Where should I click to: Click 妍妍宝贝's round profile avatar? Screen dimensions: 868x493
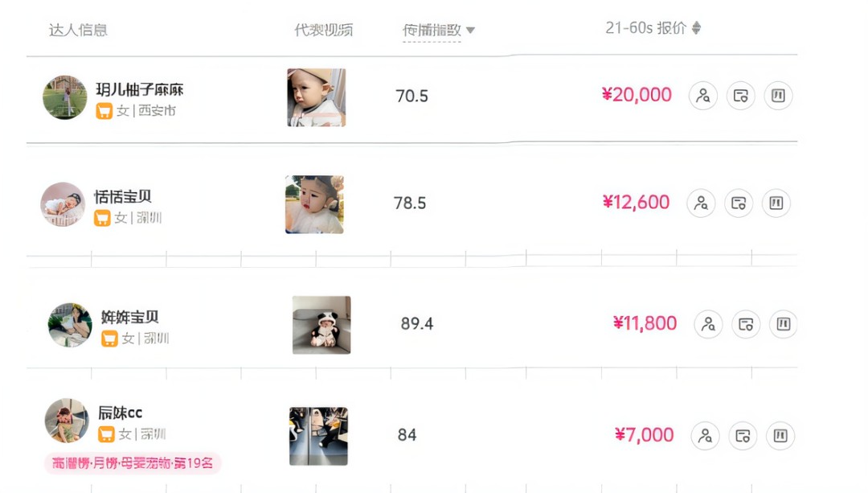70,325
